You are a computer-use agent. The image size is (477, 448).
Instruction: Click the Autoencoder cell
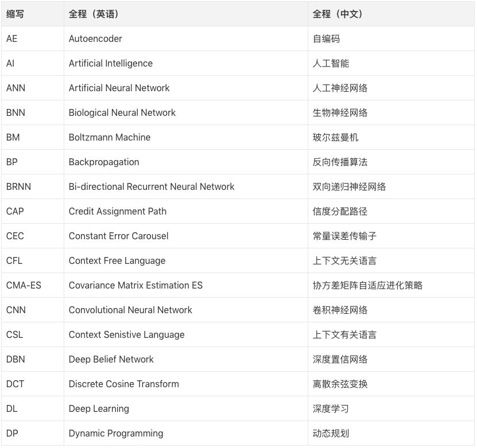pyautogui.click(x=186, y=38)
